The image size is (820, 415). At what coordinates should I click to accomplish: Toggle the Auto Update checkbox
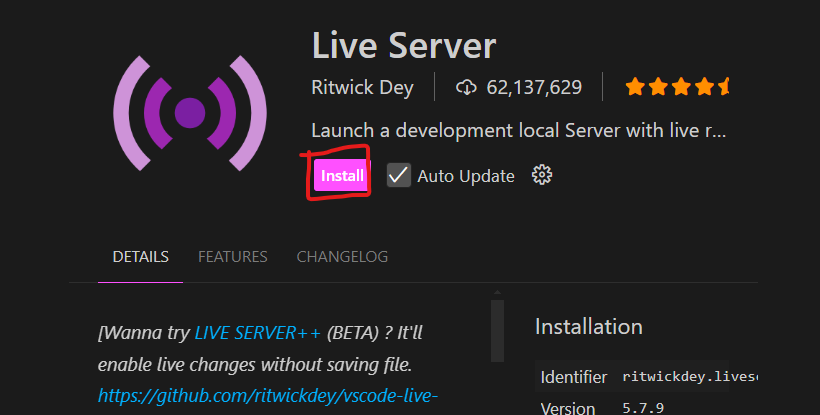[398, 175]
